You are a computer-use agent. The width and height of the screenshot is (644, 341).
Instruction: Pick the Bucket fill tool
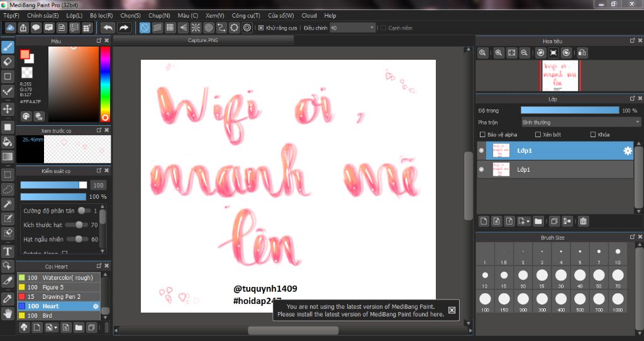pyautogui.click(x=8, y=142)
